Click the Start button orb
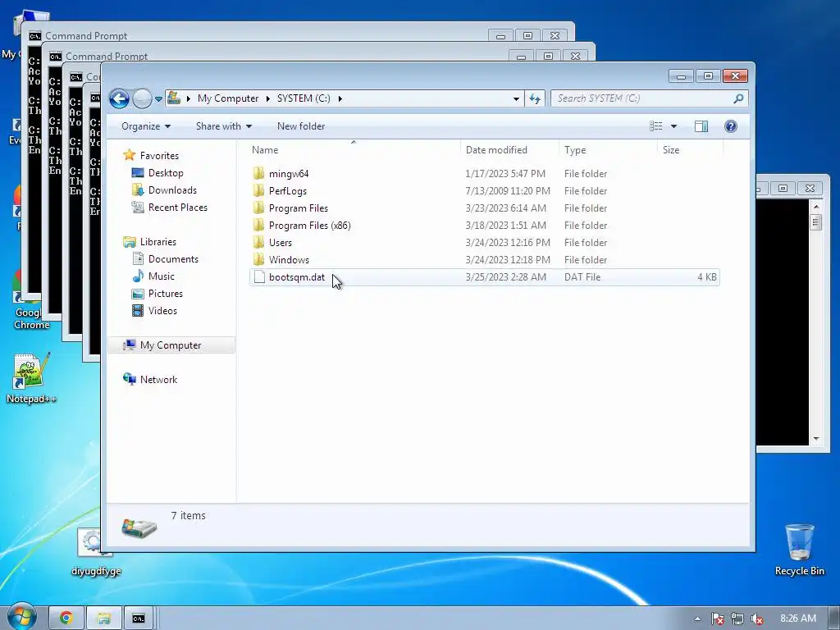The image size is (840, 630). click(x=22, y=617)
